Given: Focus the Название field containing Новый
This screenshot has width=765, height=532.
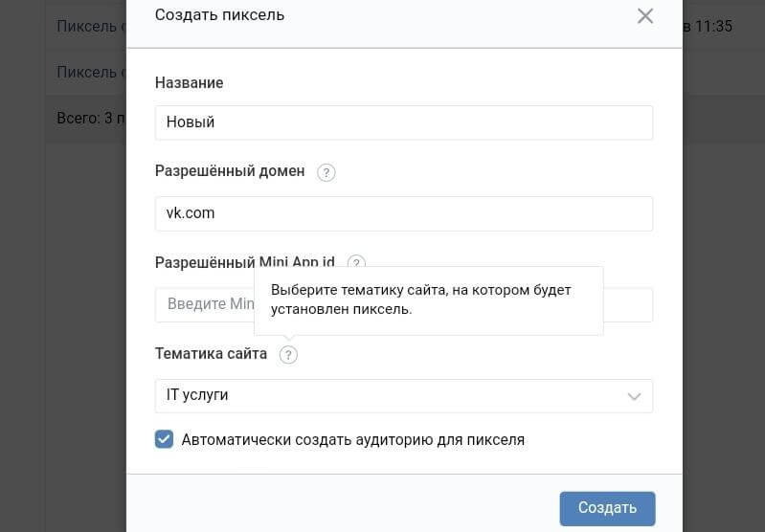Looking at the screenshot, I should [x=403, y=122].
